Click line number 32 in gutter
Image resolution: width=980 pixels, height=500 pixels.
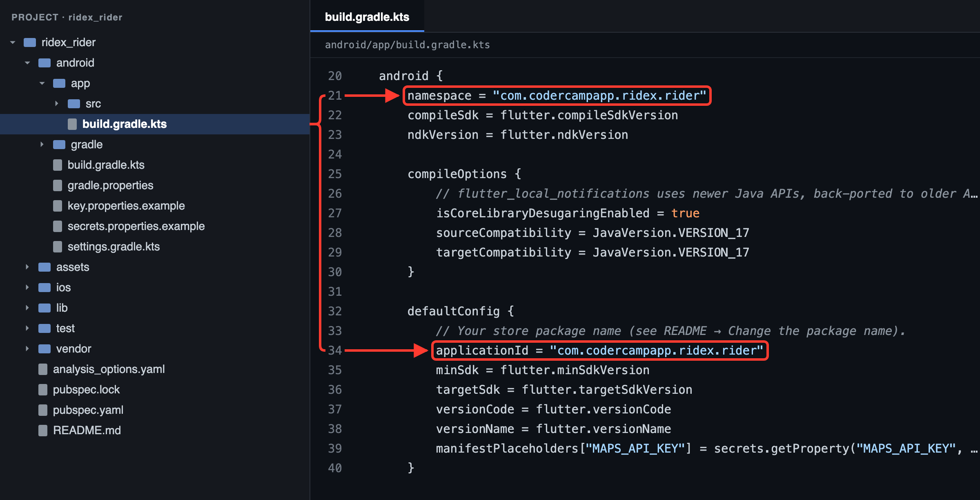(x=335, y=311)
